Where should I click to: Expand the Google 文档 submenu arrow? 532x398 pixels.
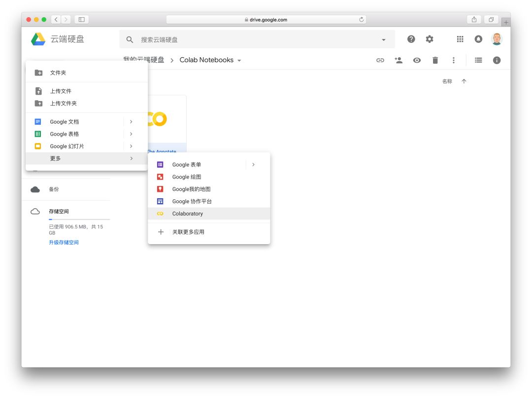pos(131,122)
